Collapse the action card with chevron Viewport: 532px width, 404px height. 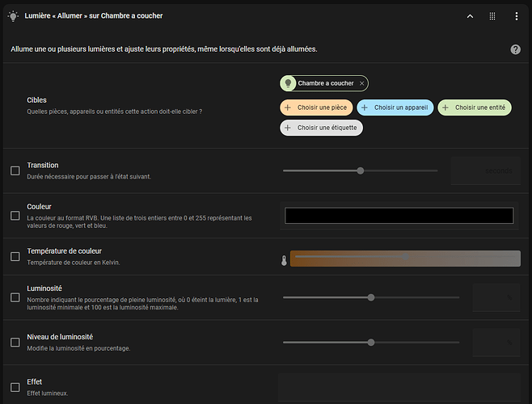[470, 16]
